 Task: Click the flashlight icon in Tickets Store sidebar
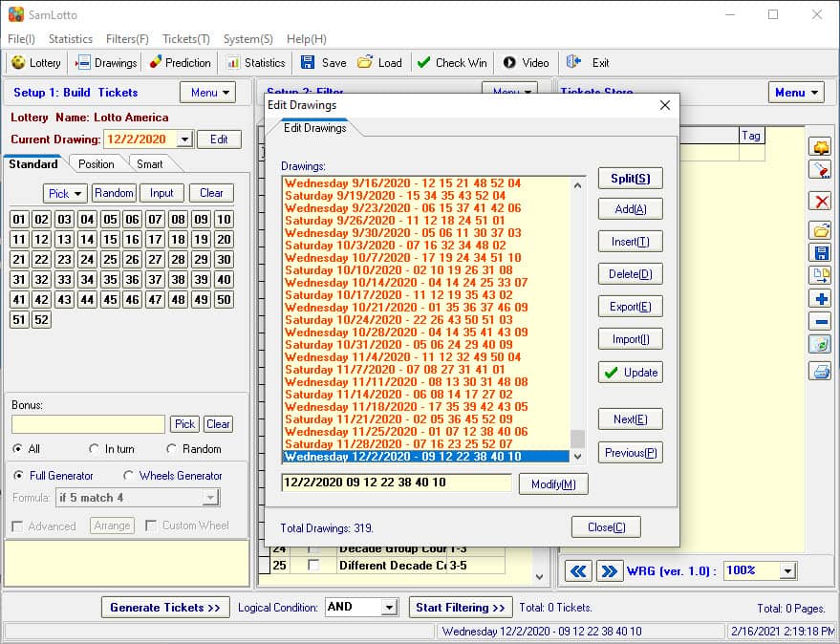pos(821,170)
